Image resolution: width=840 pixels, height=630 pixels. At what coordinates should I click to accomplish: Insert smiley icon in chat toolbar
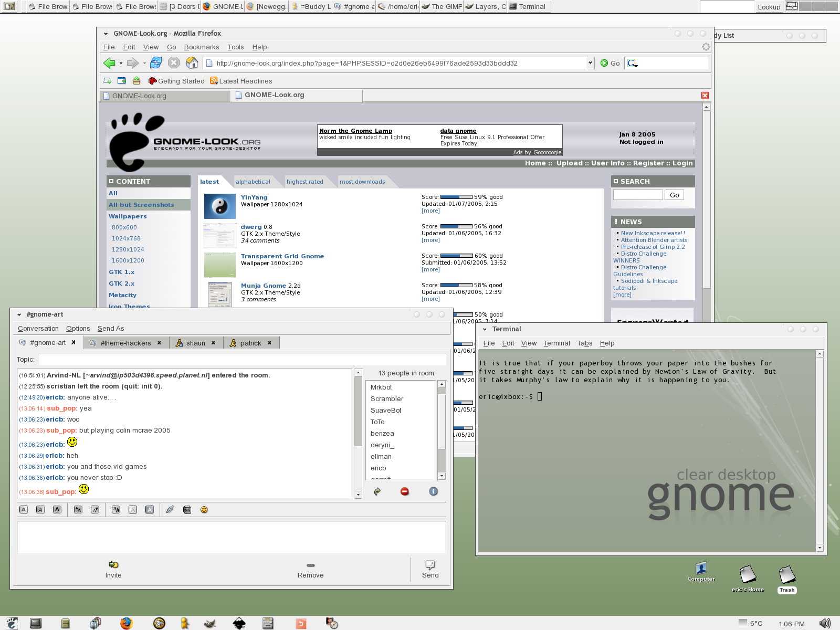(204, 510)
